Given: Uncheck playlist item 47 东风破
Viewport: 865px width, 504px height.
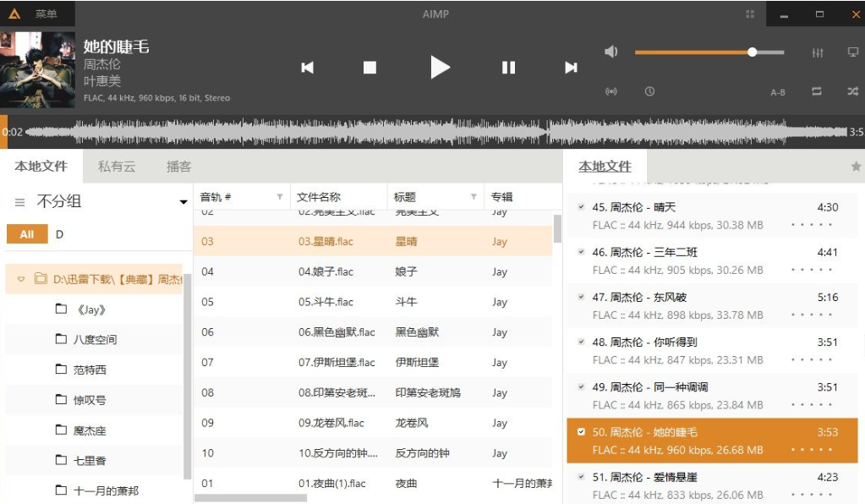Looking at the screenshot, I should (581, 297).
